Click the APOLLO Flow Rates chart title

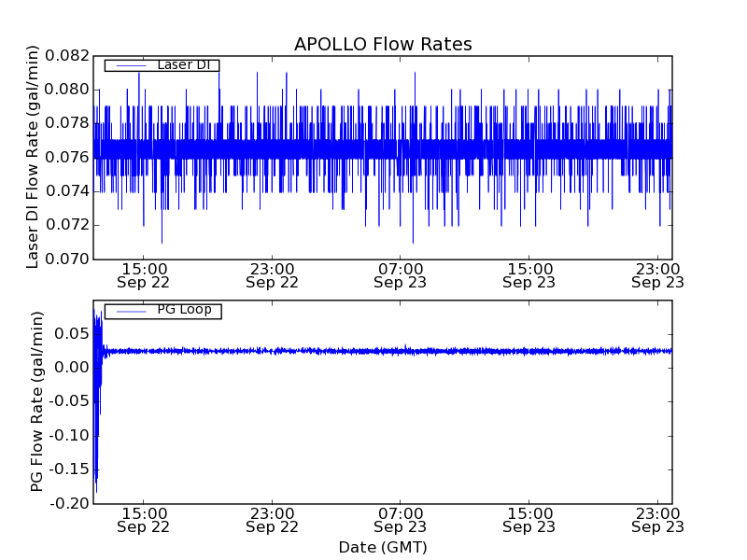pos(383,44)
